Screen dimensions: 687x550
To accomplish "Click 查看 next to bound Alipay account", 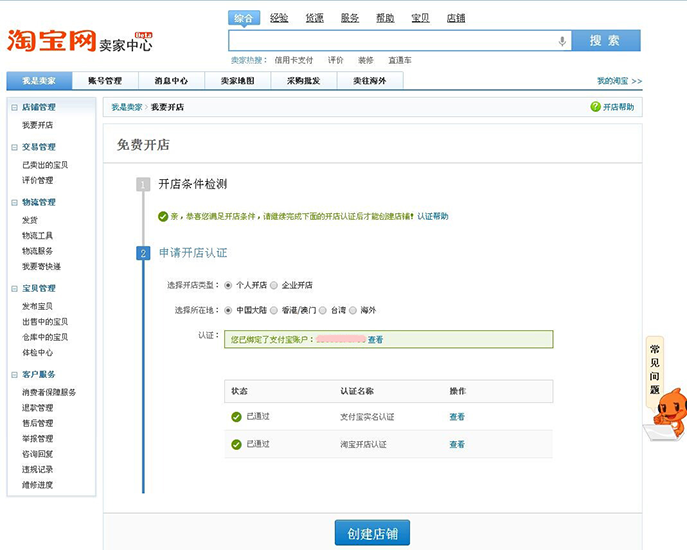I will click(x=375, y=340).
